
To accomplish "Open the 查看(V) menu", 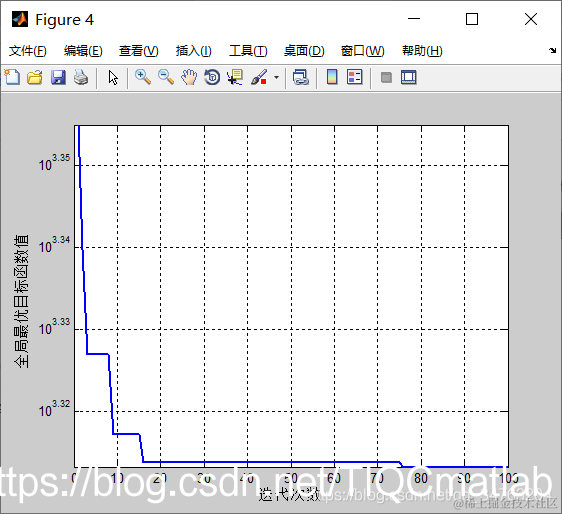I will pyautogui.click(x=139, y=51).
